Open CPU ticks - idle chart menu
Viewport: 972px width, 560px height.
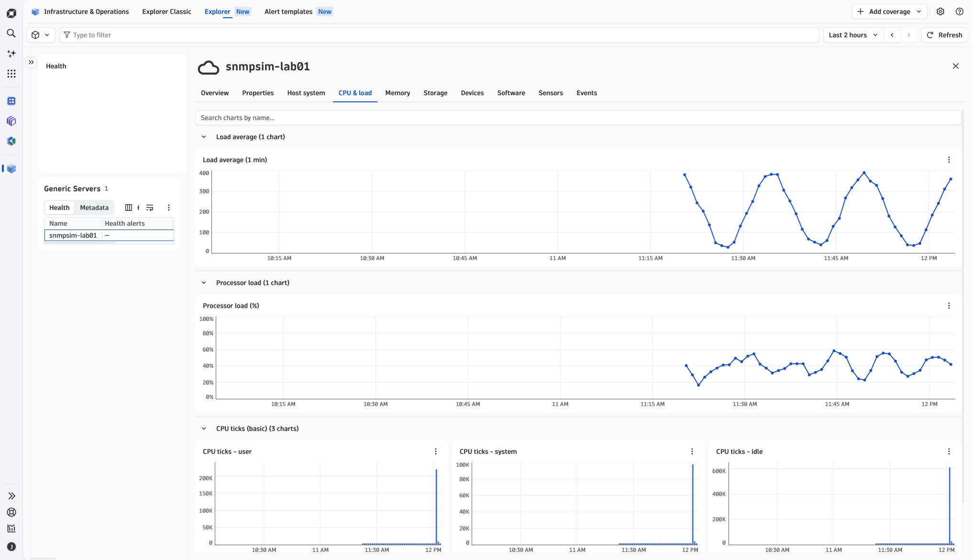(949, 451)
